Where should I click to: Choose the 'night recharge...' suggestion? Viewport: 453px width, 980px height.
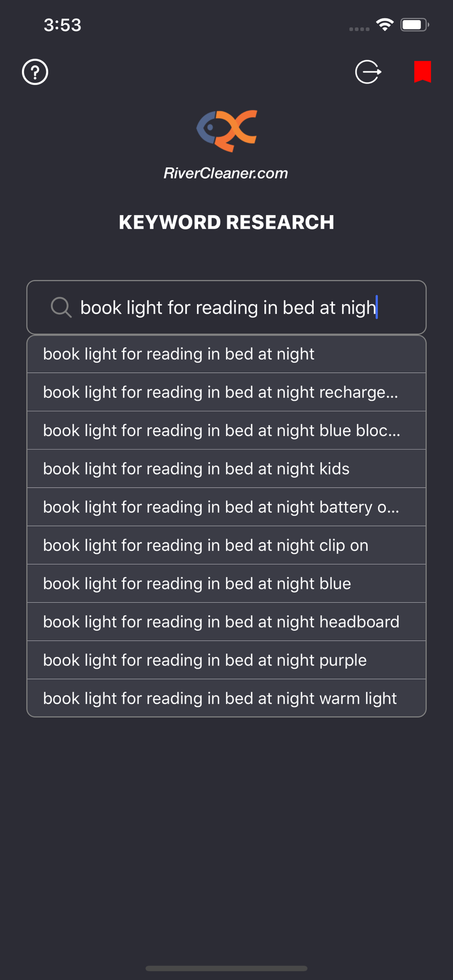[226, 392]
